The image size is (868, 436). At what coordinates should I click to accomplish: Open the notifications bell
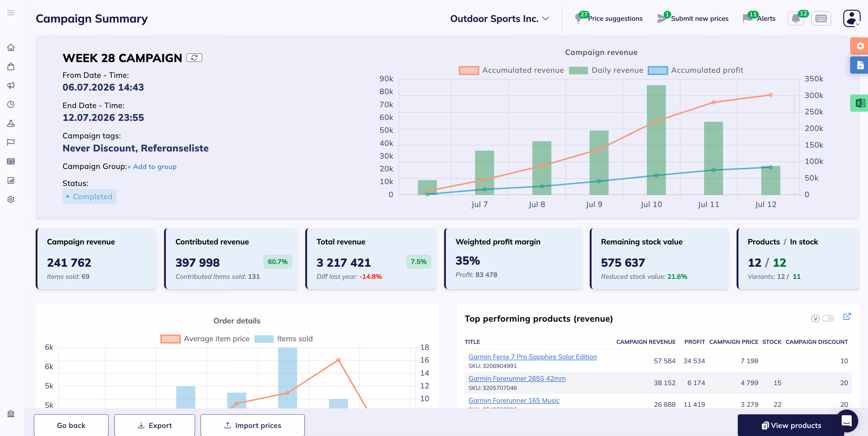(x=795, y=18)
